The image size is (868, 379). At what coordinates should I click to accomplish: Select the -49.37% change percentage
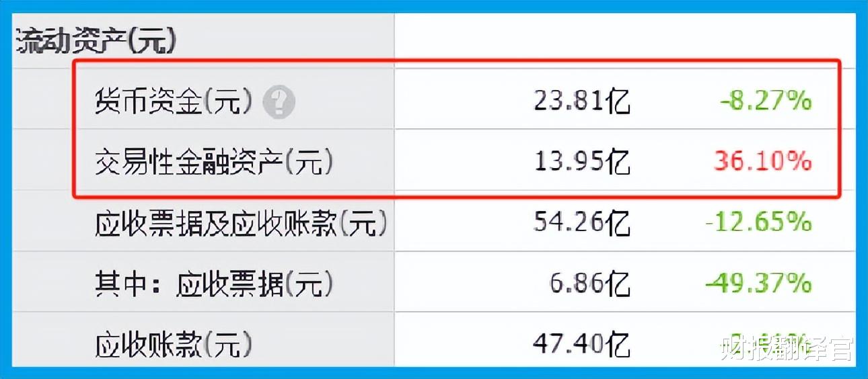click(758, 284)
